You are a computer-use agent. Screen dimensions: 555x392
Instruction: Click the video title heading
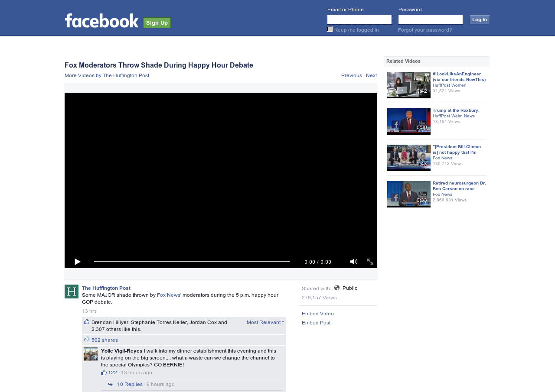tap(159, 65)
